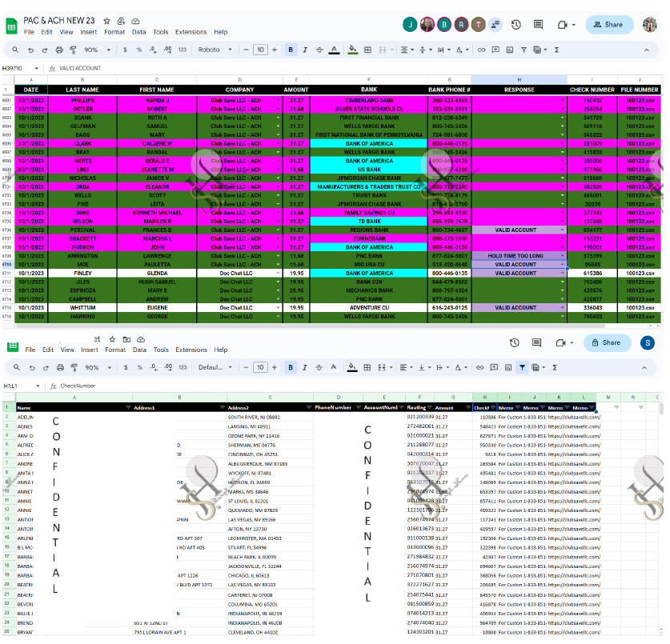Toggle the active filter button in lower spreadsheet
The height and width of the screenshot is (644, 670).
click(522, 367)
